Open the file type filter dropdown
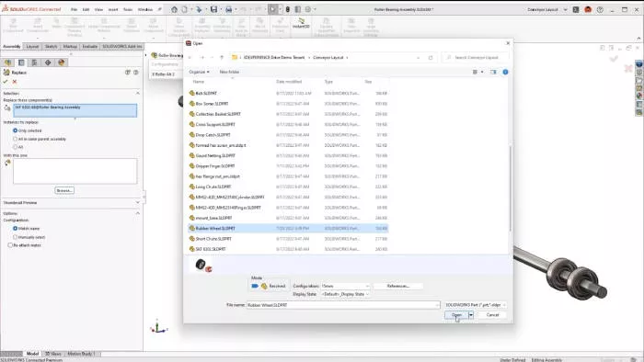644x362 pixels. (475, 305)
